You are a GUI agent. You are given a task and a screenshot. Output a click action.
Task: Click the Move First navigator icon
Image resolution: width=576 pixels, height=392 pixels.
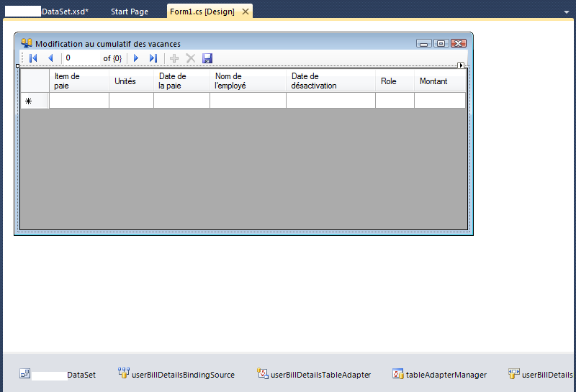(x=33, y=58)
